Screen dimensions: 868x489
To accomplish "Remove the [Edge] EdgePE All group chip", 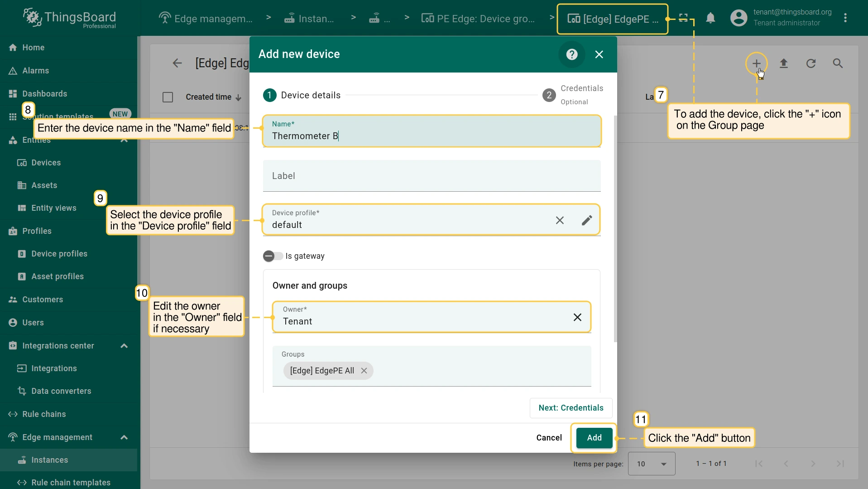I will 364,371.
